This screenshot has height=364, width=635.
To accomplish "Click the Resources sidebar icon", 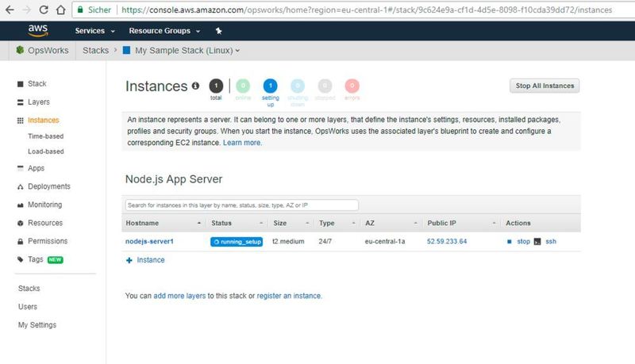I will point(21,224).
